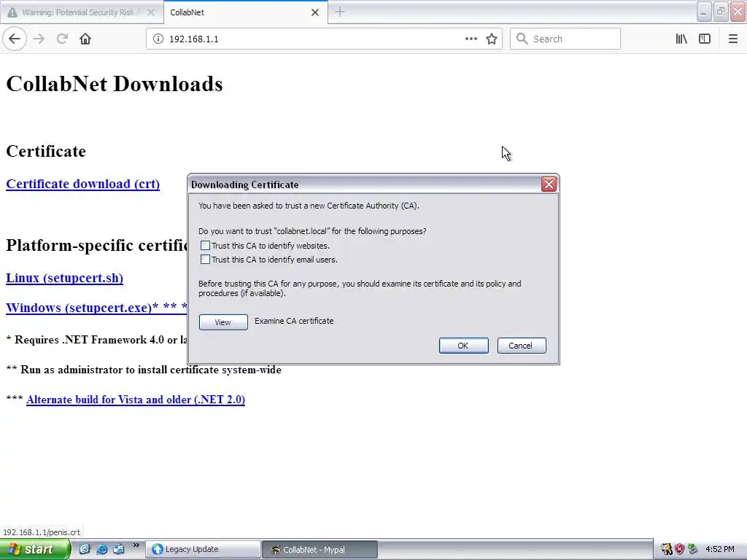The height and width of the screenshot is (560, 747).
Task: Open the hamburger application menu
Action: click(x=732, y=39)
